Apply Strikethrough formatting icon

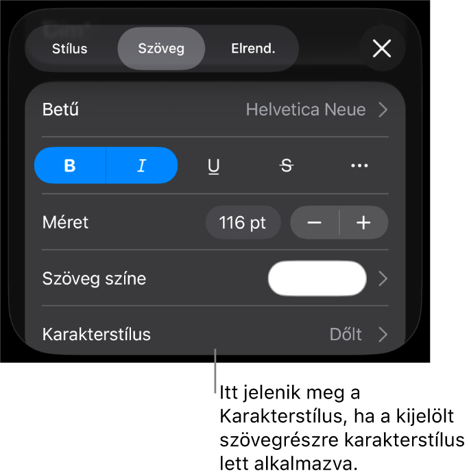287,166
